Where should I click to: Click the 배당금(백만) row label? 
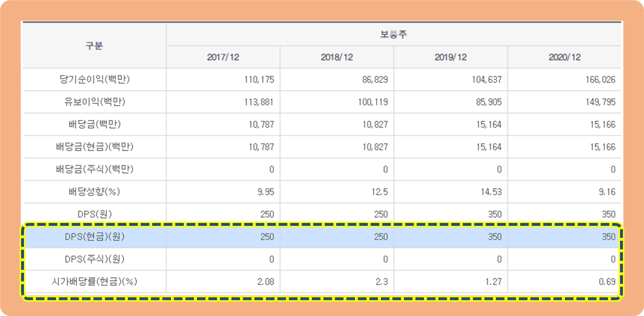pyautogui.click(x=94, y=125)
